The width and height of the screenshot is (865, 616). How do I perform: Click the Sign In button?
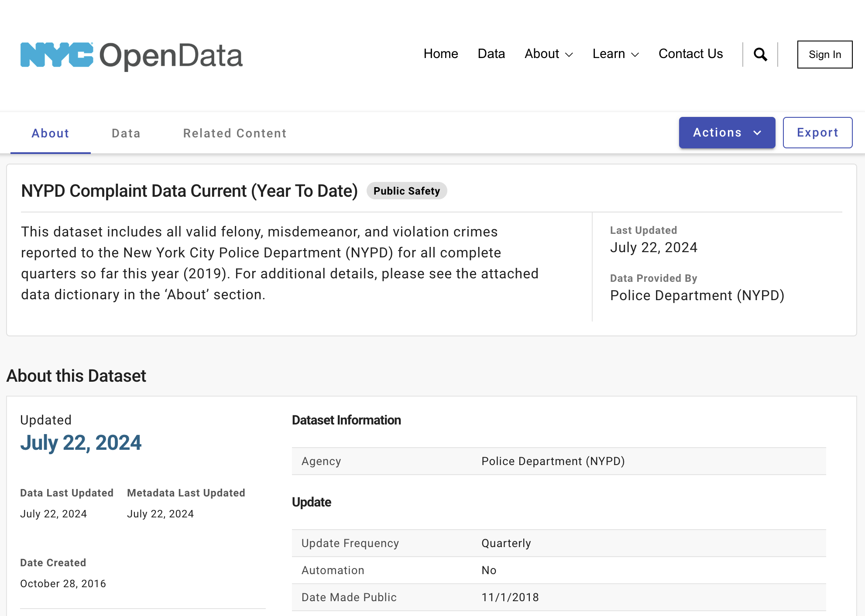pyautogui.click(x=824, y=55)
